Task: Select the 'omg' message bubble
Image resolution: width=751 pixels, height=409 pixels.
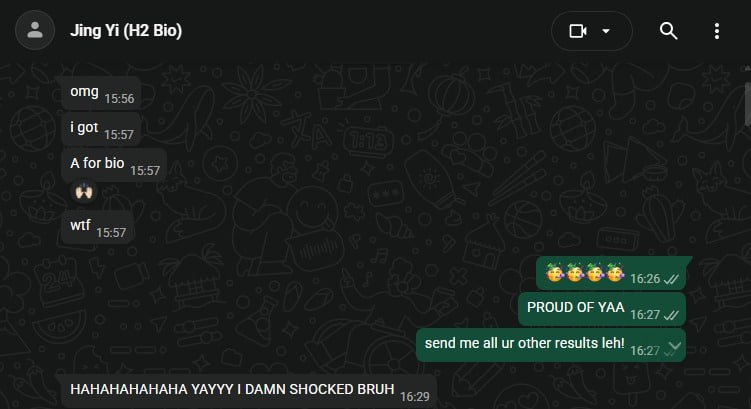Action: tap(102, 92)
